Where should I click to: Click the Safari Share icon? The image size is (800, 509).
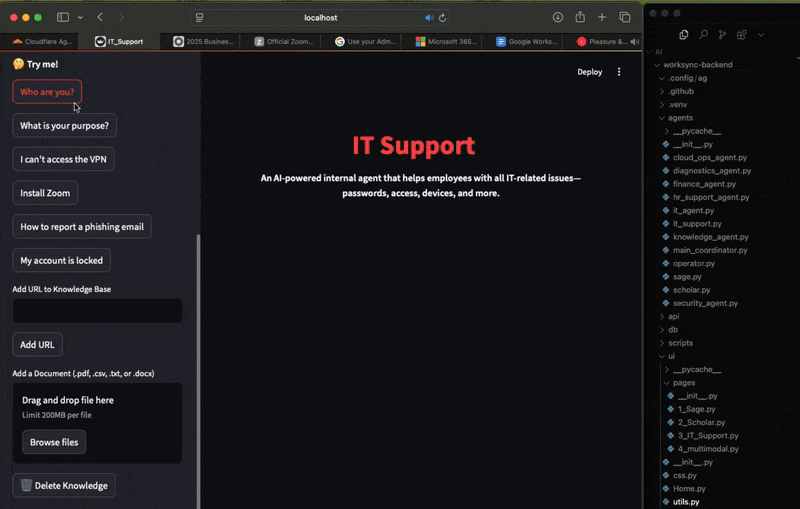(579, 17)
